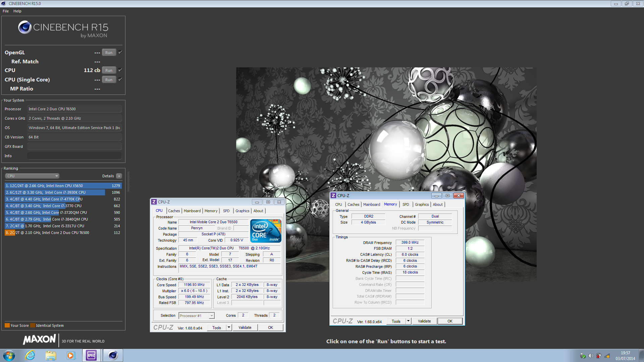Switch to CPU-Z taskbar button
Image resolution: width=644 pixels, height=362 pixels.
point(91,355)
